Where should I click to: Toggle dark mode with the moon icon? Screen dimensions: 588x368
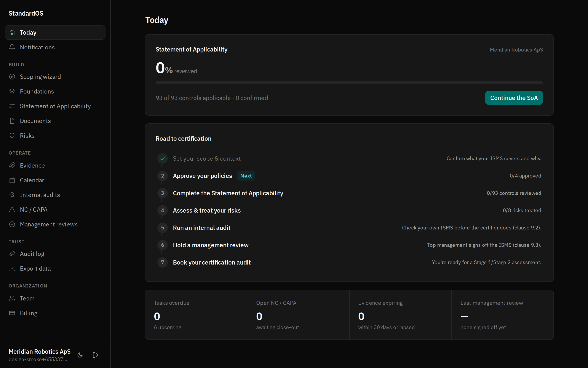(80, 355)
